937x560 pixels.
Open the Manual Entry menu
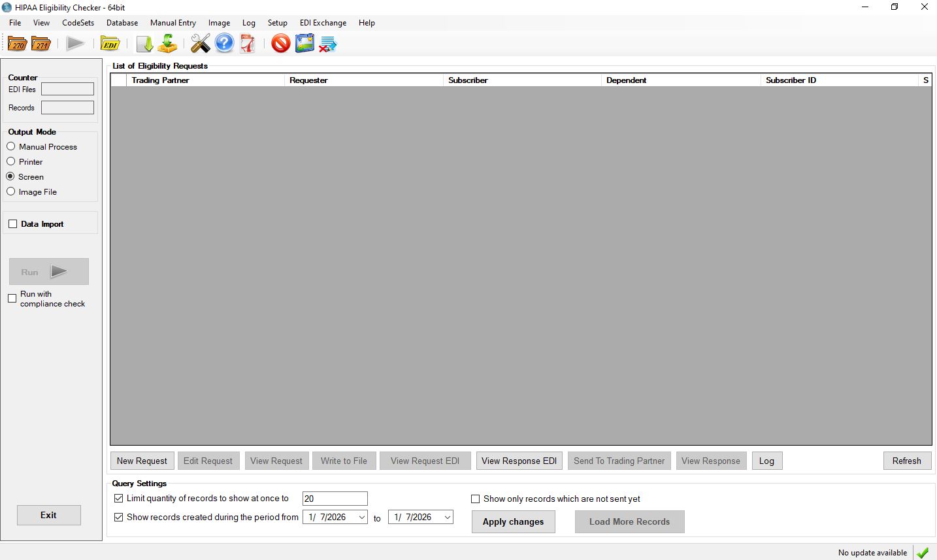tap(173, 23)
